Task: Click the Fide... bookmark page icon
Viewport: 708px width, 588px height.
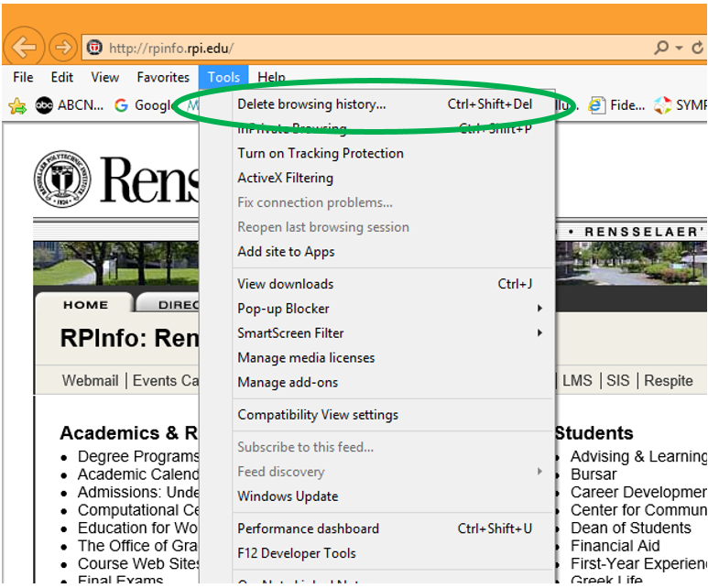Action: tap(596, 105)
